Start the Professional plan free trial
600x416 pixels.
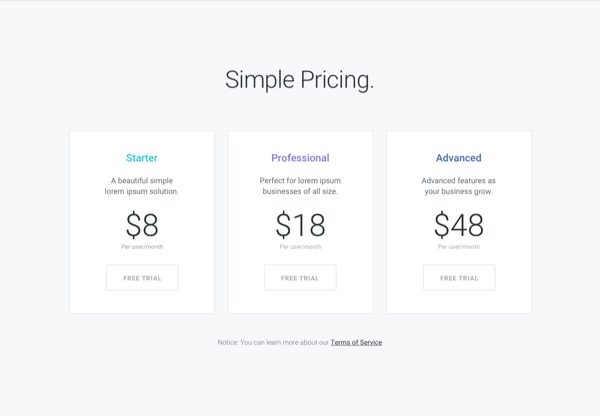point(300,278)
